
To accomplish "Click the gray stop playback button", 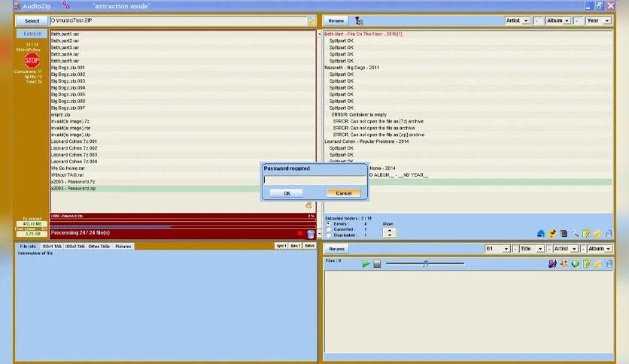I will click(x=377, y=264).
